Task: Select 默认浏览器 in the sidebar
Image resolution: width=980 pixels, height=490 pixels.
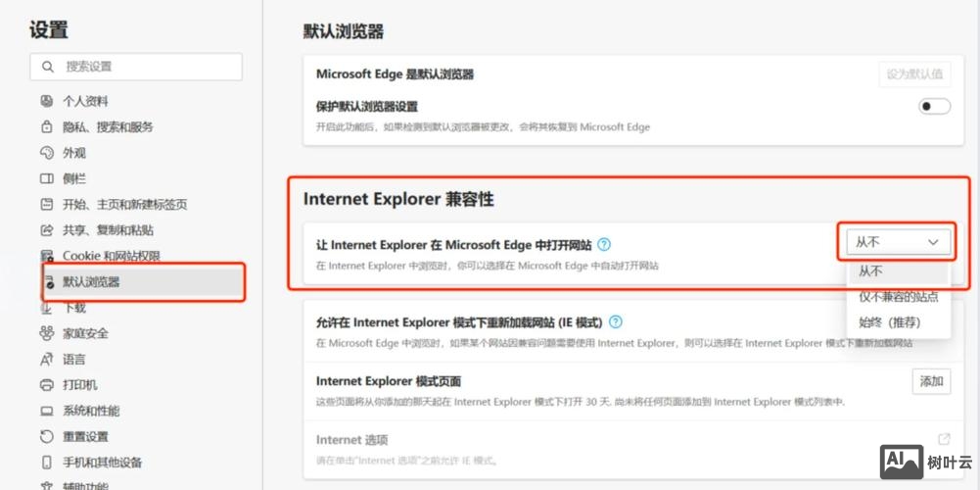Action: click(143, 282)
